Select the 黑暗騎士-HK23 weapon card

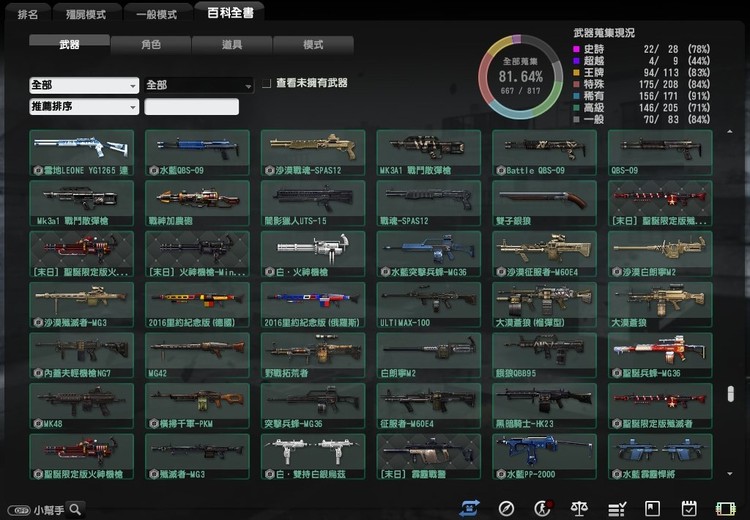[x=544, y=406]
